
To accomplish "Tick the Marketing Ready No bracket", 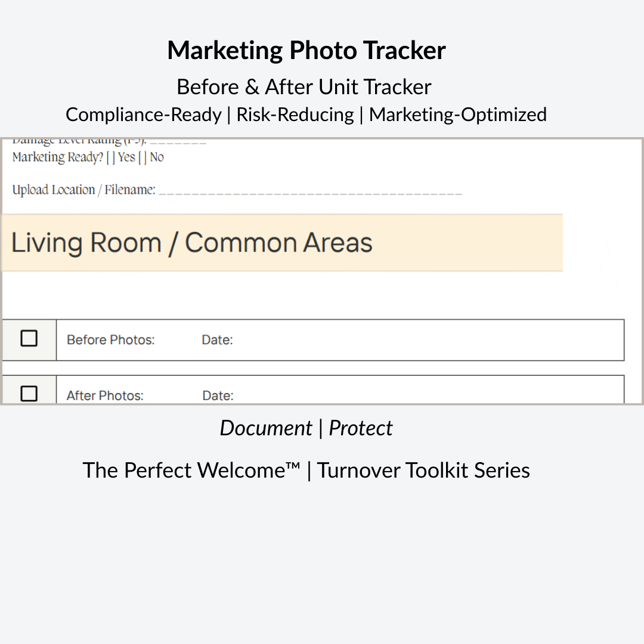I will coord(143,157).
